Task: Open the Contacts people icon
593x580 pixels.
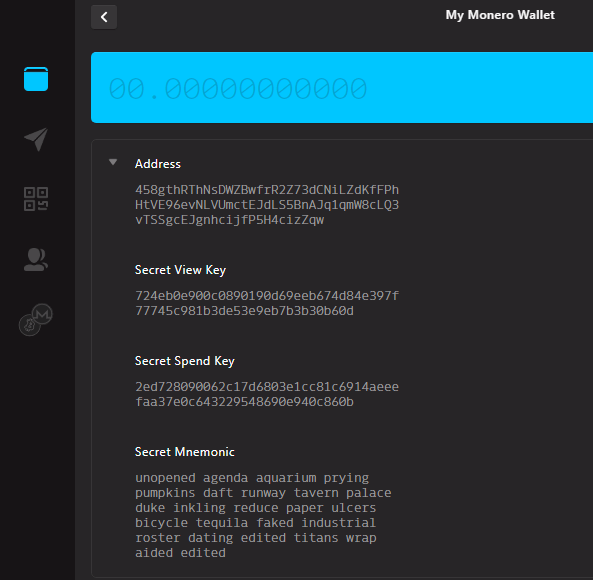Action: [x=36, y=259]
